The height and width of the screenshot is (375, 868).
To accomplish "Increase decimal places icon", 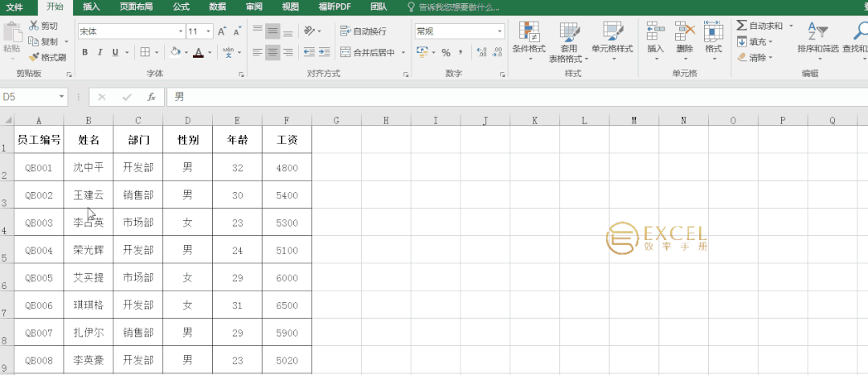I will pyautogui.click(x=481, y=52).
